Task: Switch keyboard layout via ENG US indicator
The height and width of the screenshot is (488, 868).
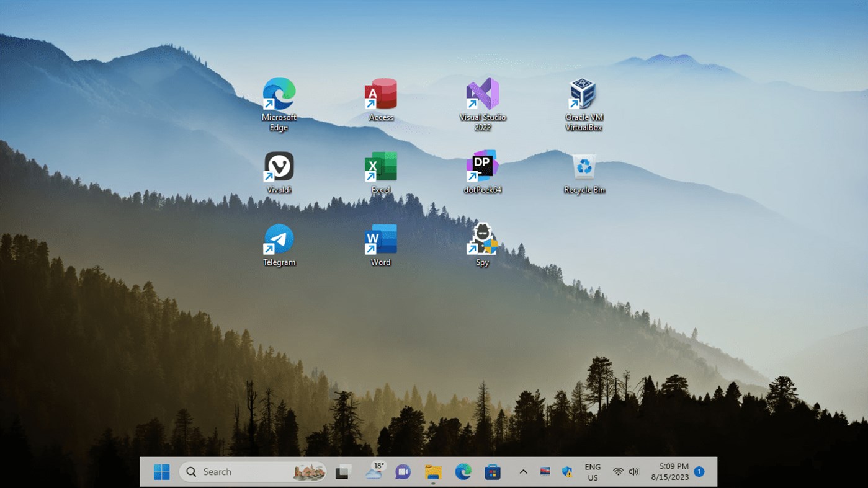Action: (593, 472)
